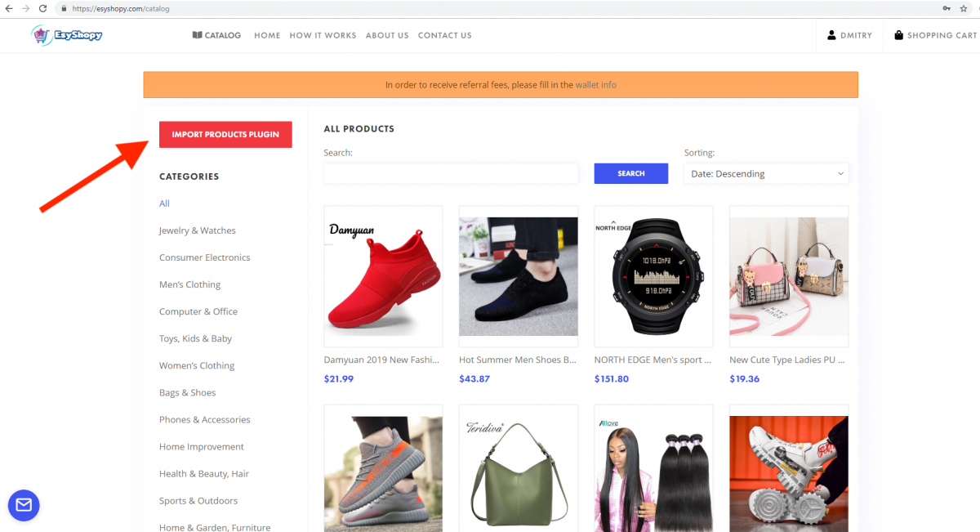This screenshot has height=532, width=980.
Task: Open the DMITRY user account menu
Action: (849, 35)
